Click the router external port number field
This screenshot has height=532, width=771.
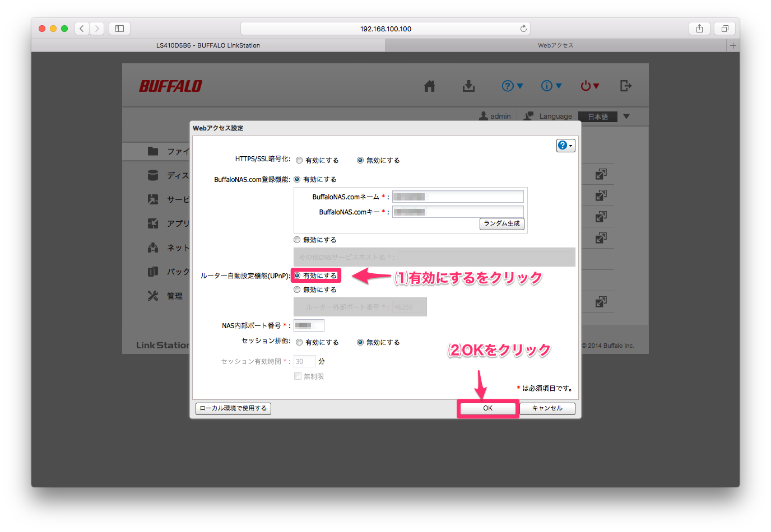pos(408,307)
